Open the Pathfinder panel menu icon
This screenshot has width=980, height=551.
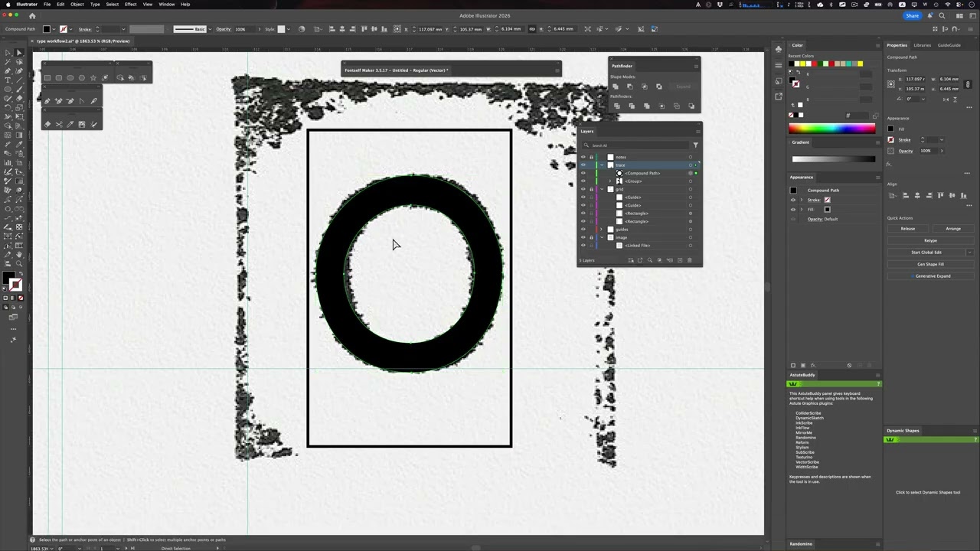click(x=696, y=67)
